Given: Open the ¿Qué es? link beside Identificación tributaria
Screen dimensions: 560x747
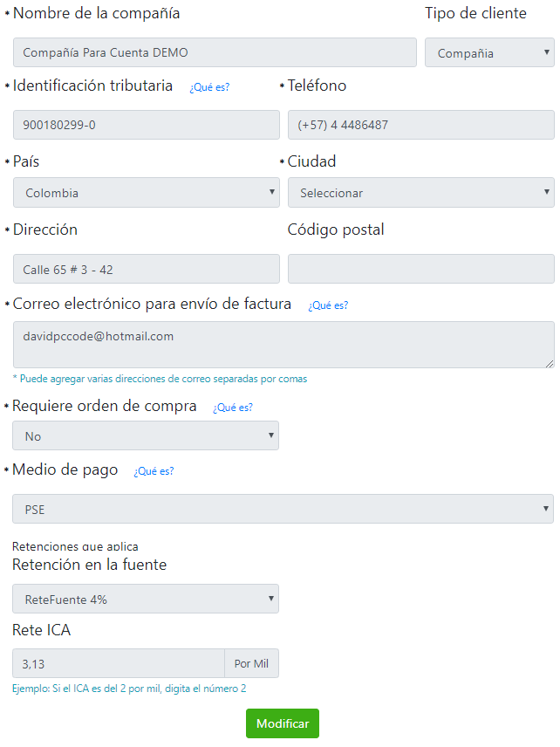Looking at the screenshot, I should pyautogui.click(x=209, y=87).
